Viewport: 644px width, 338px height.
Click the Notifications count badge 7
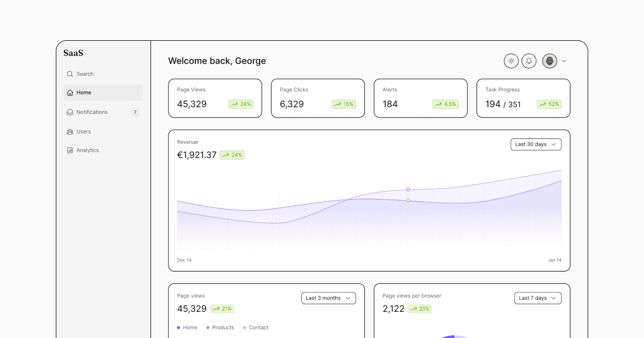[x=135, y=112]
